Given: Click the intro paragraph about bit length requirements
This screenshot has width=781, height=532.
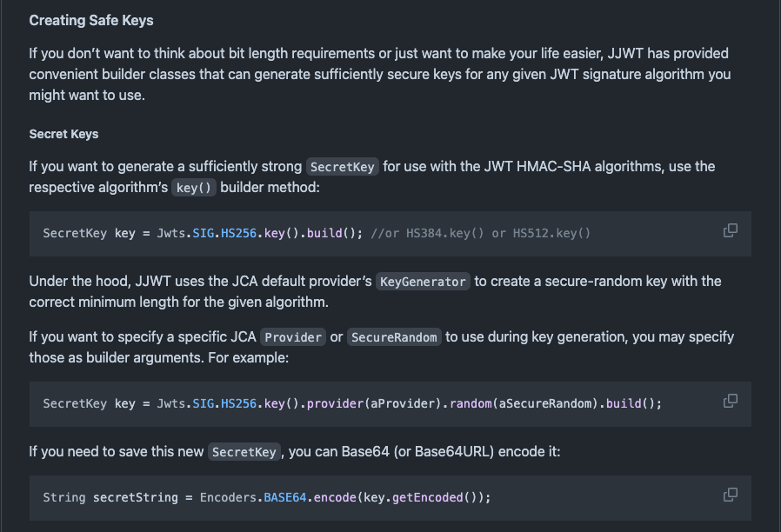Looking at the screenshot, I should [379, 74].
